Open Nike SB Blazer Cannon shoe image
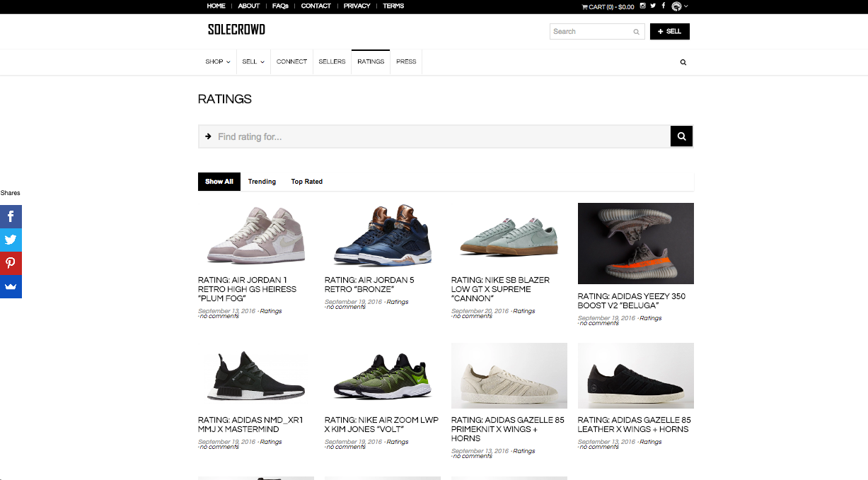The height and width of the screenshot is (480, 868). [x=509, y=235]
